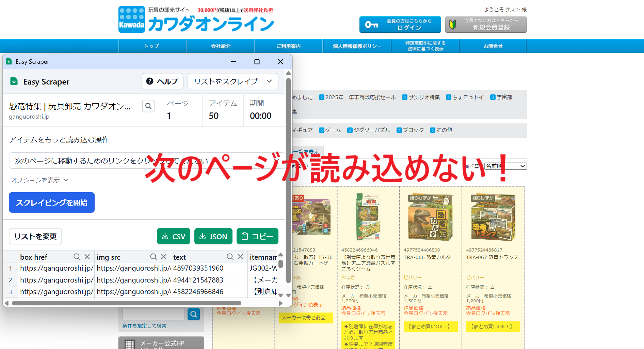Download scraped data as CSV
The image size is (644, 349).
tap(174, 236)
